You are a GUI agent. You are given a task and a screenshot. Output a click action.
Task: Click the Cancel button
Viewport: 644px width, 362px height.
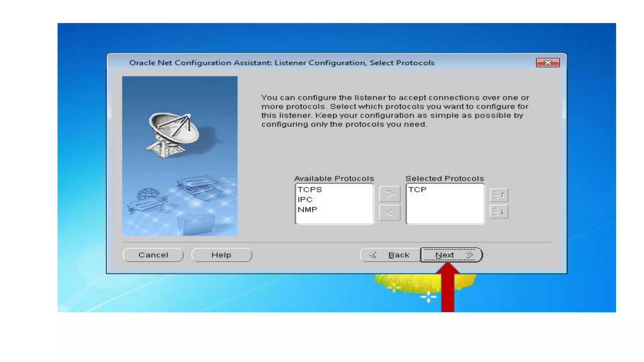coord(153,255)
